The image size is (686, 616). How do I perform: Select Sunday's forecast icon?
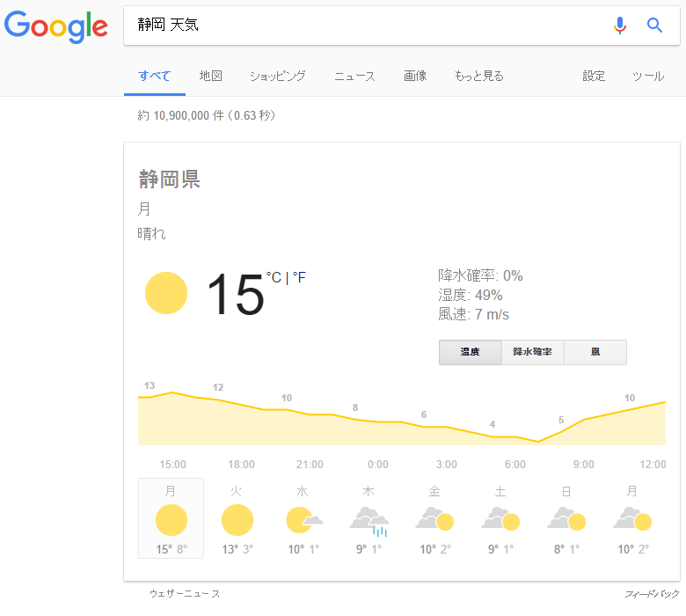(567, 519)
